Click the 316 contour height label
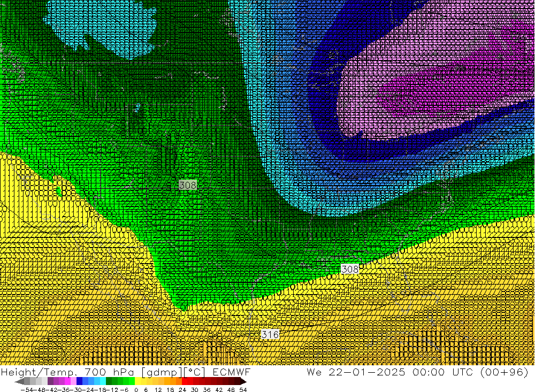 (x=270, y=334)
